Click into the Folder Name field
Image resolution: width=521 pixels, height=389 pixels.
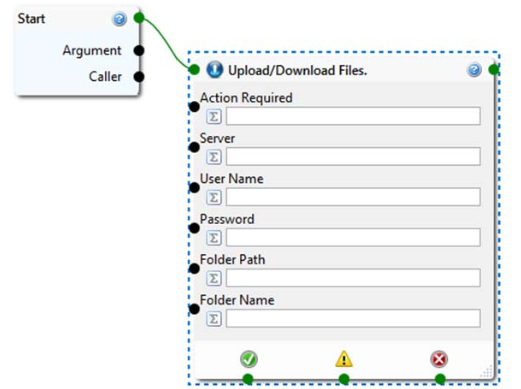[x=353, y=318]
